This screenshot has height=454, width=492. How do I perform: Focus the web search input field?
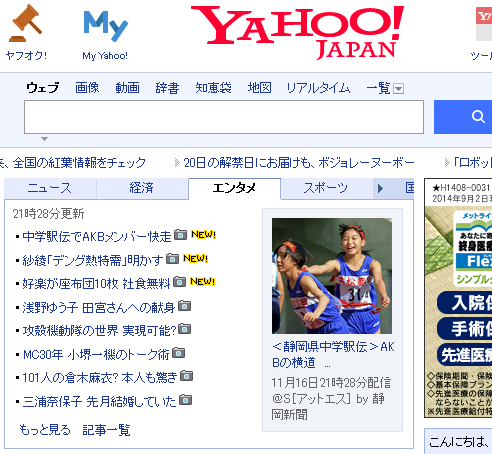(x=224, y=117)
